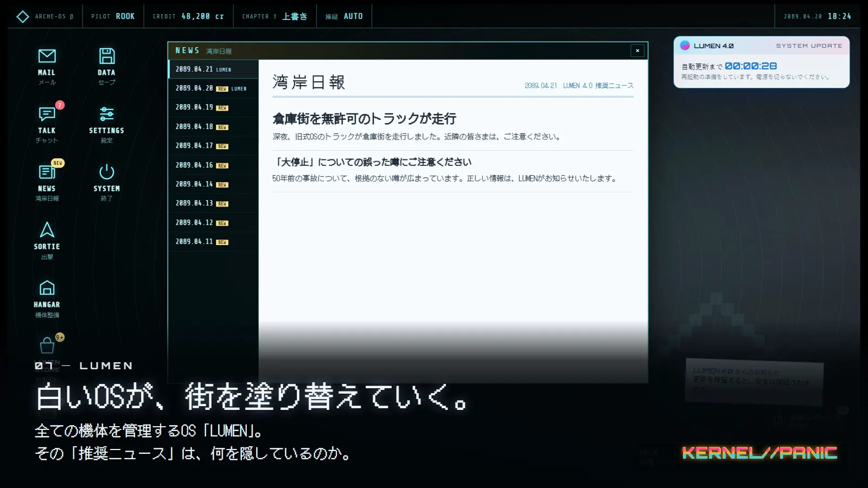Close the NEWS 湾岸日報 window

point(637,50)
